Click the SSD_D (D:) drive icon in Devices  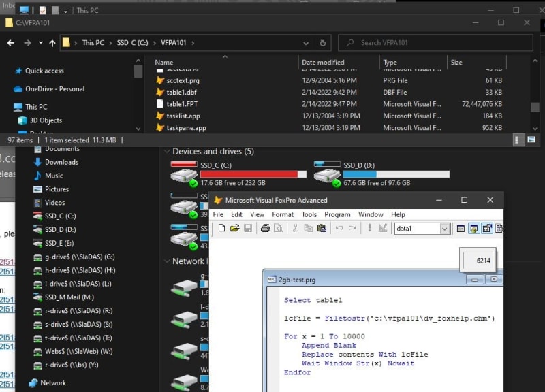(x=327, y=174)
